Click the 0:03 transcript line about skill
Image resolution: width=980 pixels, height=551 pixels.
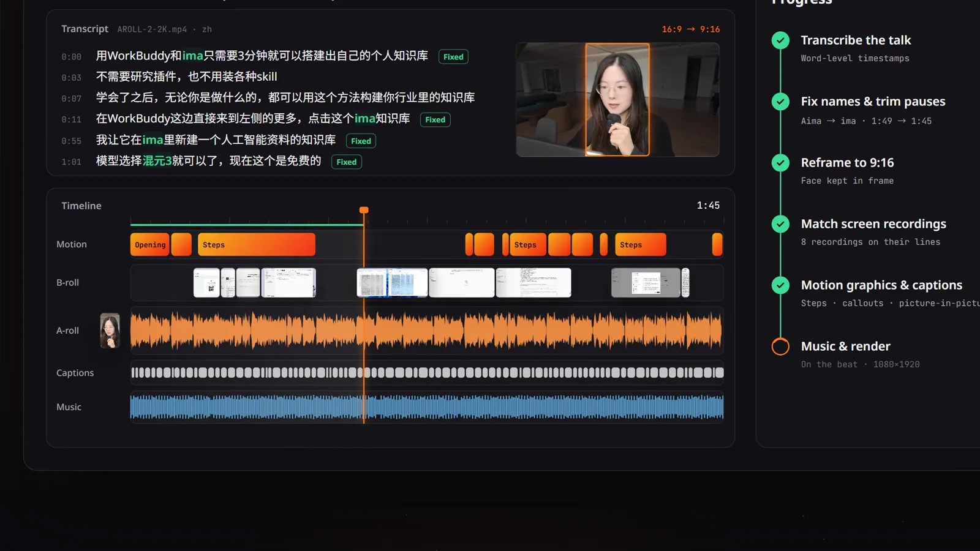pyautogui.click(x=187, y=77)
